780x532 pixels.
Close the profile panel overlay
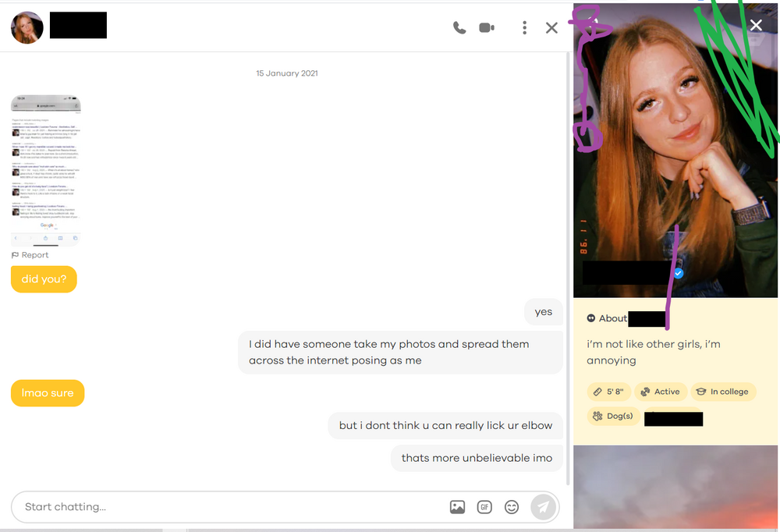tap(756, 25)
